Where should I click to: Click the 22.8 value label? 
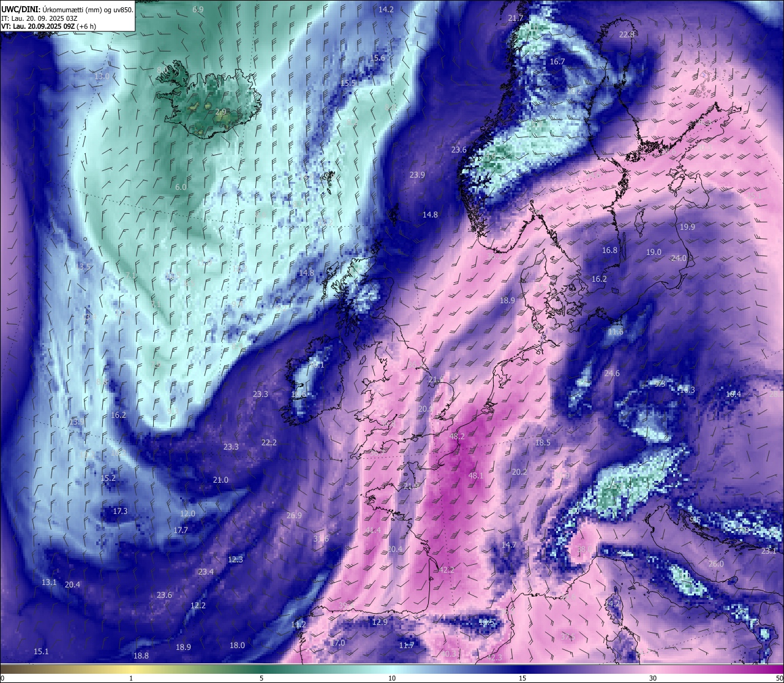(x=627, y=34)
